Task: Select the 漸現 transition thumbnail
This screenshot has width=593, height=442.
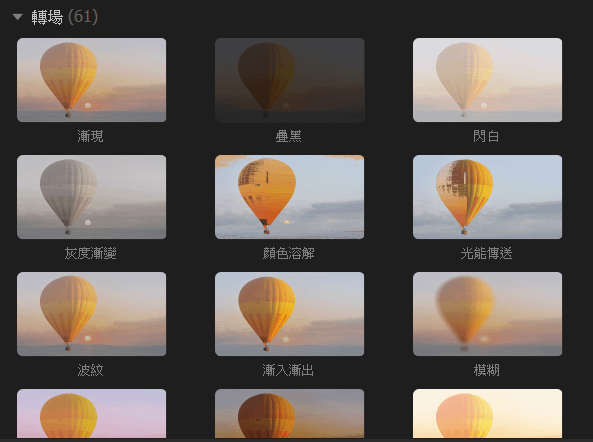Action: (92, 80)
